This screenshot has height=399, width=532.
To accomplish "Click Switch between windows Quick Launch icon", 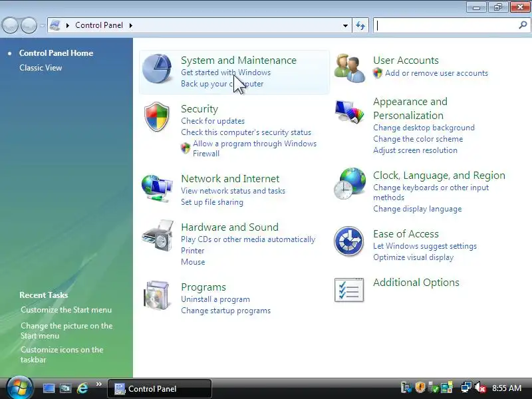I will [x=65, y=388].
